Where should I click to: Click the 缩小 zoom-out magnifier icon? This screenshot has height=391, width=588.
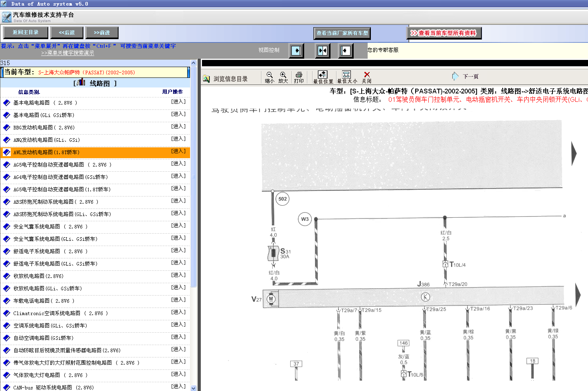point(269,75)
